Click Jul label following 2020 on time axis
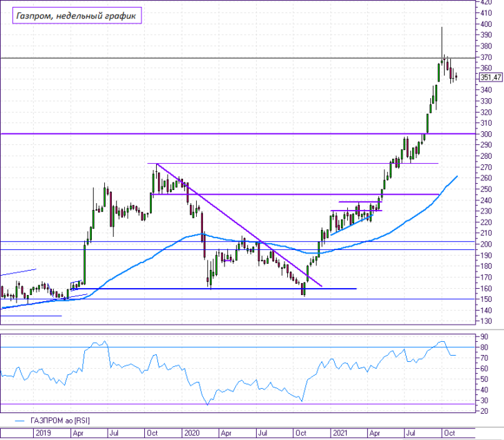The height and width of the screenshot is (440, 504). pos(262,433)
